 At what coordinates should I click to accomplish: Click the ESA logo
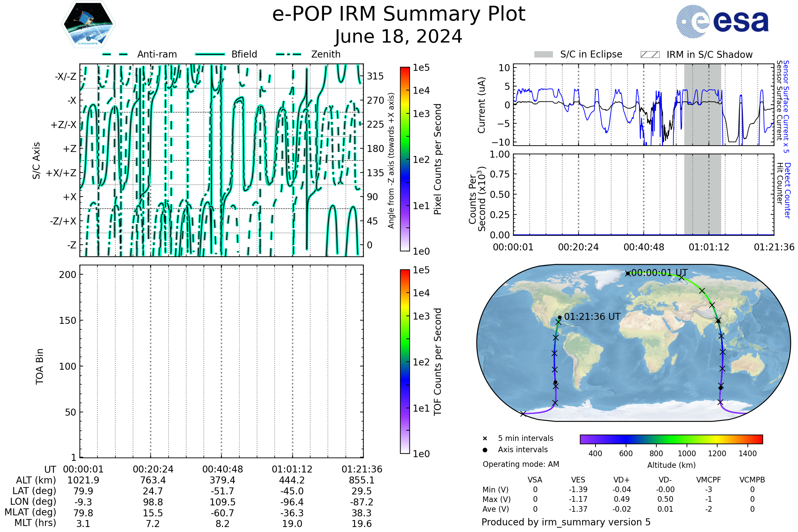tap(722, 22)
